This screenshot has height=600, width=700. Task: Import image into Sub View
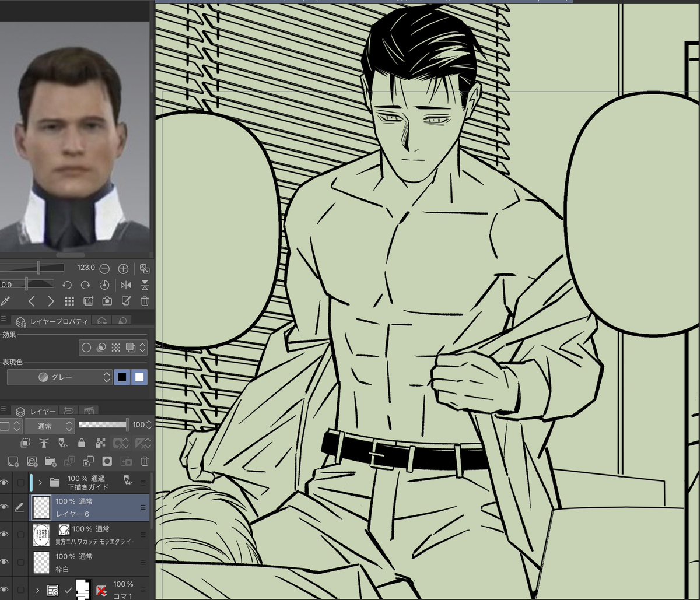coord(88,301)
